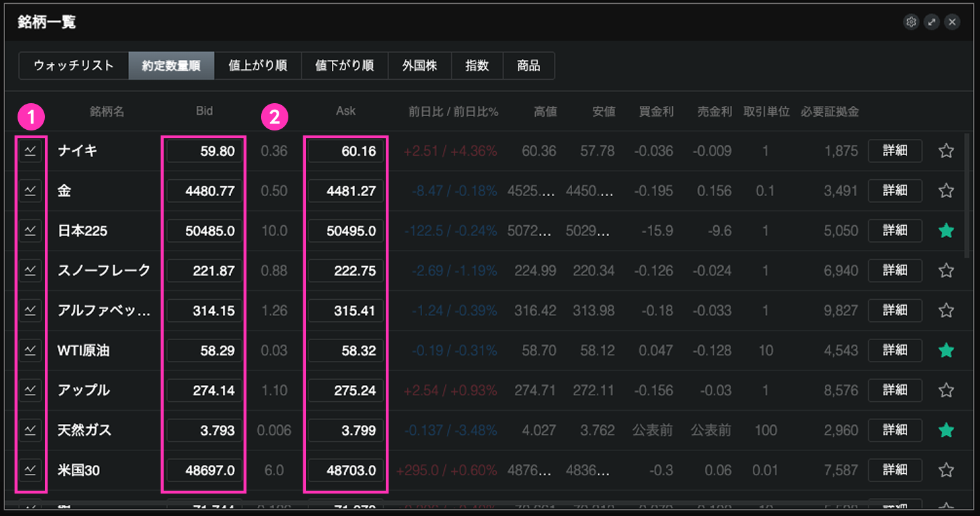
Task: Click the Ask price 275.24 for アップル
Action: [x=346, y=390]
